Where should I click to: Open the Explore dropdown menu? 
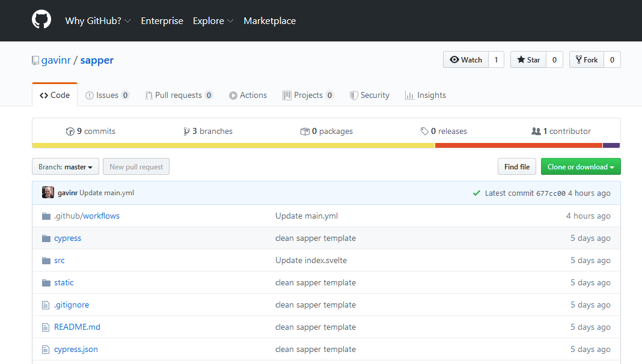pyautogui.click(x=213, y=21)
